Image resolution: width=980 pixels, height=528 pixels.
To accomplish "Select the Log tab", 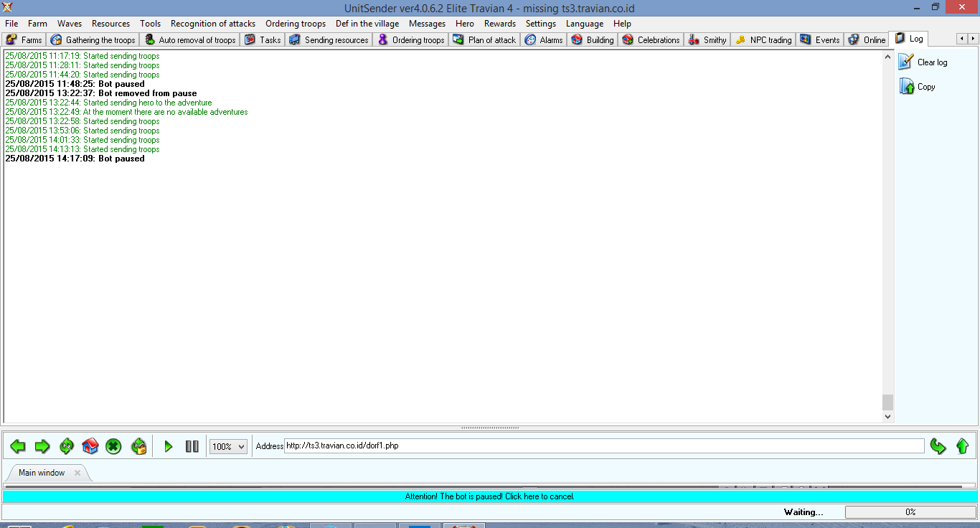I will coord(909,39).
